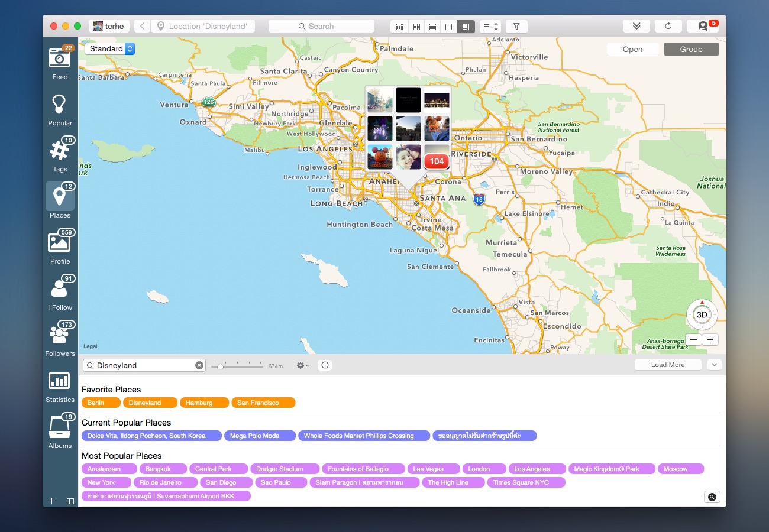
Task: Click the plus icon at sidebar bottom
Action: tap(51, 501)
